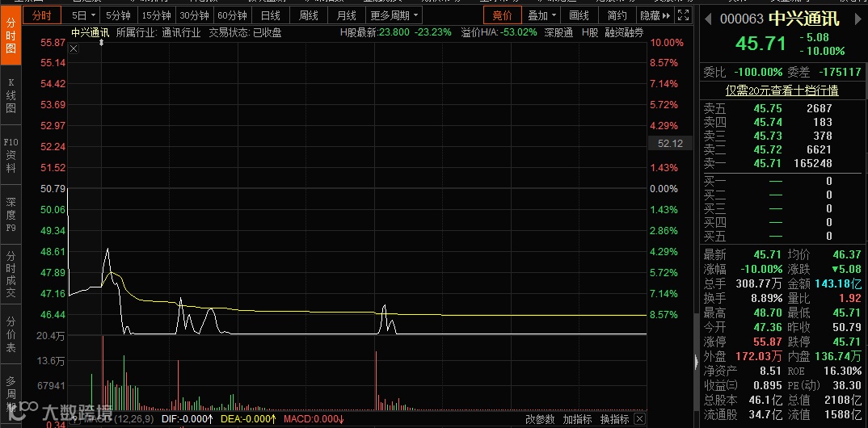Image resolution: width=868 pixels, height=428 pixels.
Task: Open 仅需20元查看十档行情 link
Action: [782, 90]
